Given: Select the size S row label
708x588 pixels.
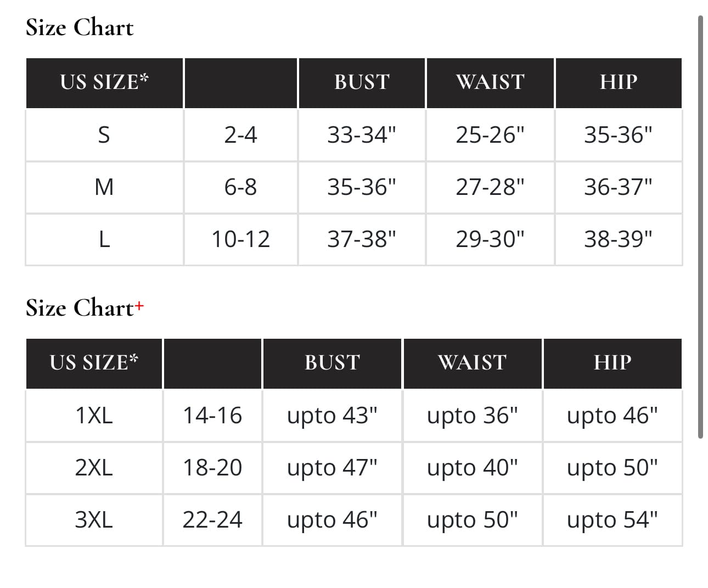Looking at the screenshot, I should 104,135.
